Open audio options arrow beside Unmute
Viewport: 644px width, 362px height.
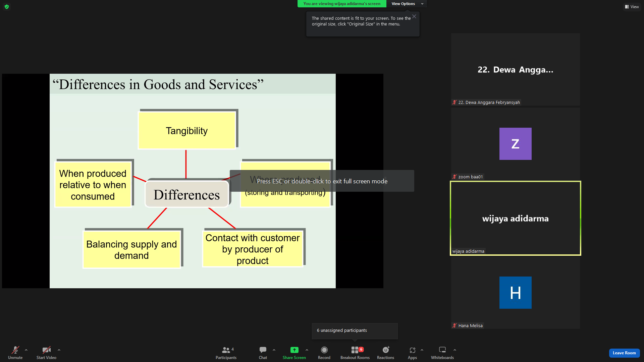(26, 350)
